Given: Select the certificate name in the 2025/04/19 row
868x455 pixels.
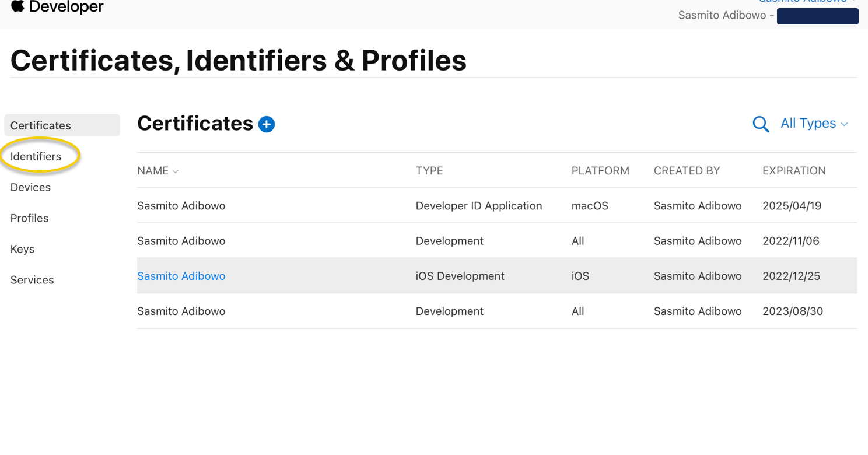Looking at the screenshot, I should point(181,206).
